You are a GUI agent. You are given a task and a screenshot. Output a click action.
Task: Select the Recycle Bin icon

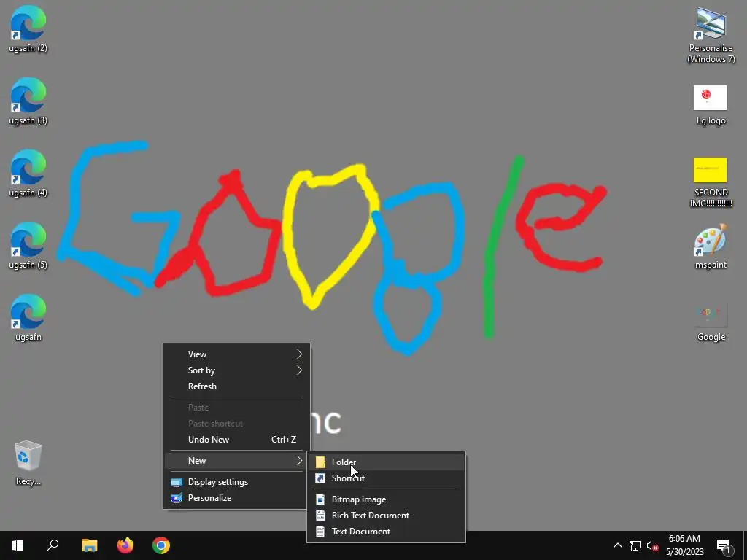[28, 462]
